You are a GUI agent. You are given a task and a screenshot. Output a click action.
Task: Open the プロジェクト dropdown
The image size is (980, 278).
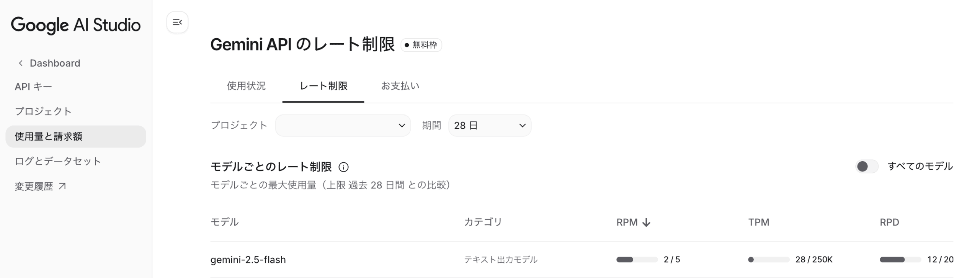[343, 125]
